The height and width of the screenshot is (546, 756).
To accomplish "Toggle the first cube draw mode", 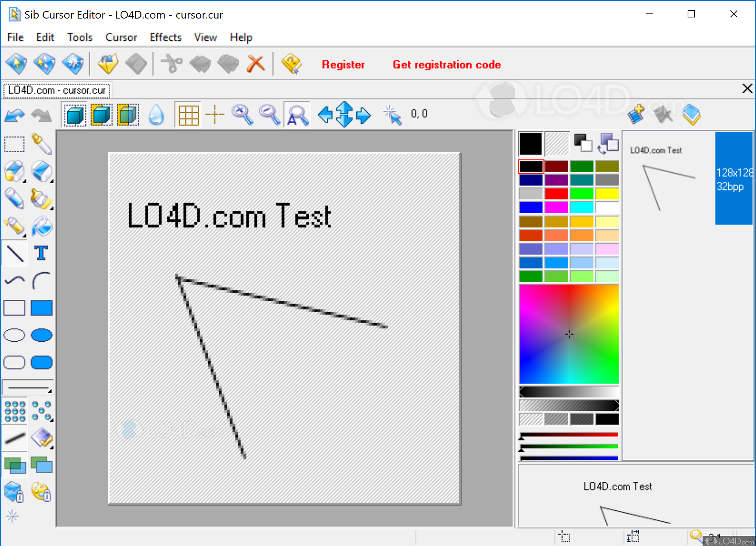I will [75, 115].
